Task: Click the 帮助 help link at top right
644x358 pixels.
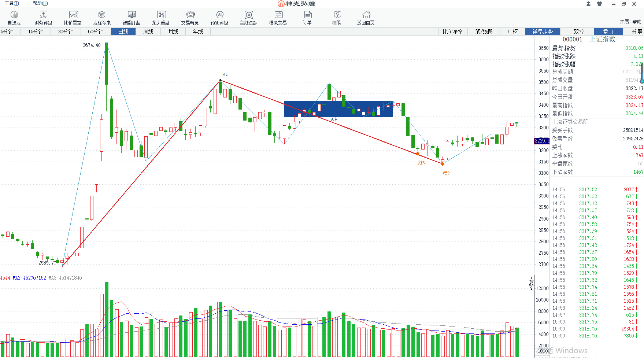Action: coord(637,22)
